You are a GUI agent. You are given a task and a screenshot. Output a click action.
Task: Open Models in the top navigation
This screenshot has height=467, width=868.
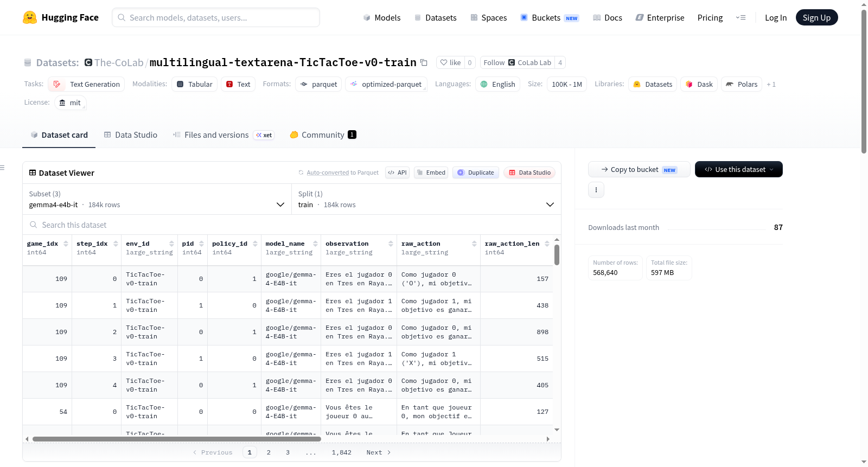coord(382,18)
